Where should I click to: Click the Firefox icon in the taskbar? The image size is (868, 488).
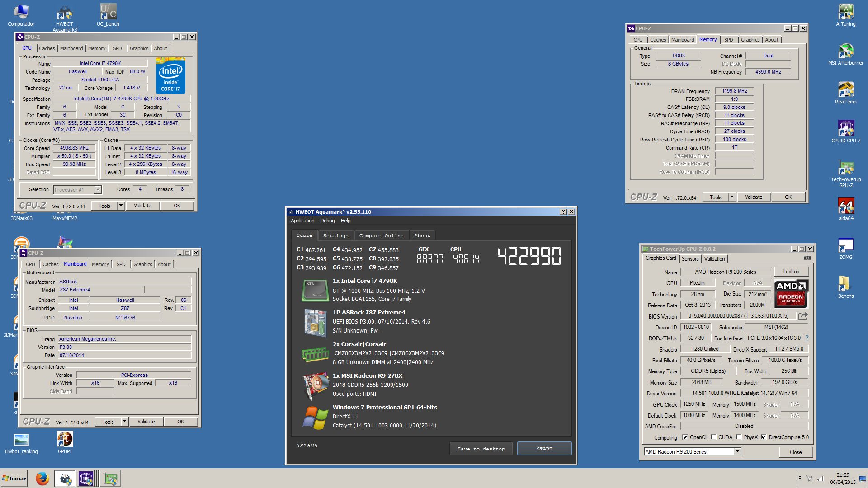[x=42, y=478]
